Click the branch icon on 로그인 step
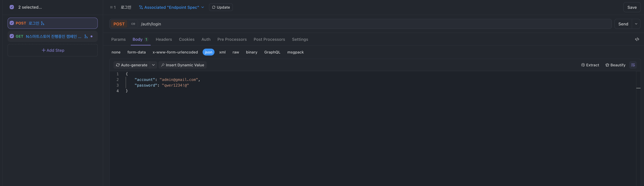The image size is (644, 186). point(43,23)
